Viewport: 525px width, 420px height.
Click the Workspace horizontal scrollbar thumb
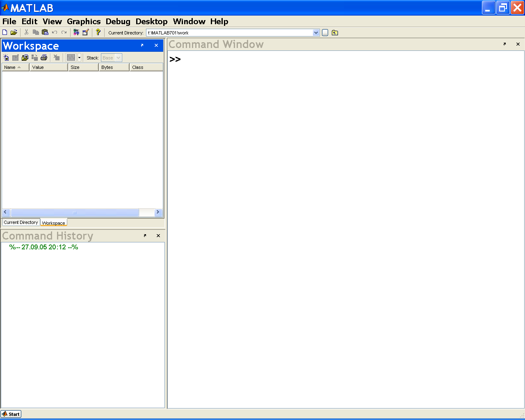75,212
